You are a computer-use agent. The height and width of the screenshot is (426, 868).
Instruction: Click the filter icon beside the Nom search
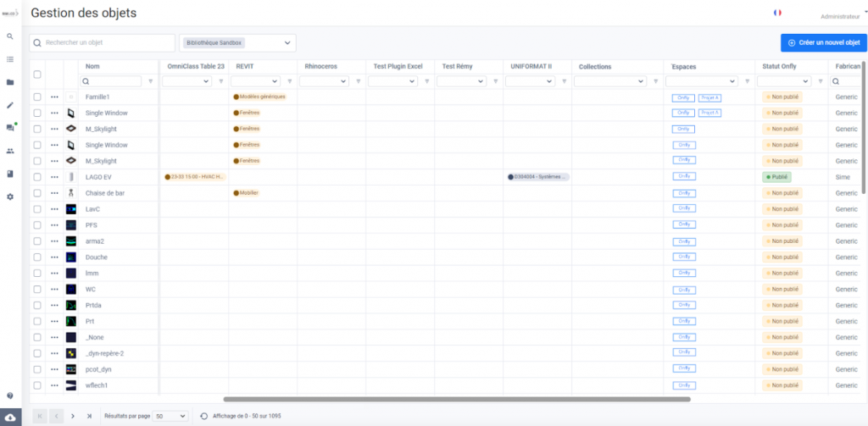click(151, 81)
